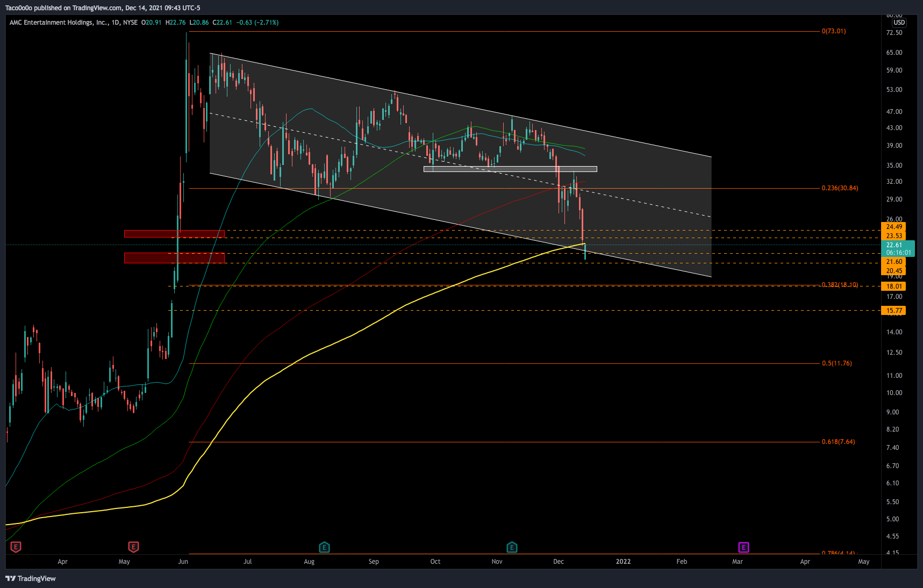Click the Taco0o0o published on TradingView.com caption
923x588 pixels.
tap(63, 8)
